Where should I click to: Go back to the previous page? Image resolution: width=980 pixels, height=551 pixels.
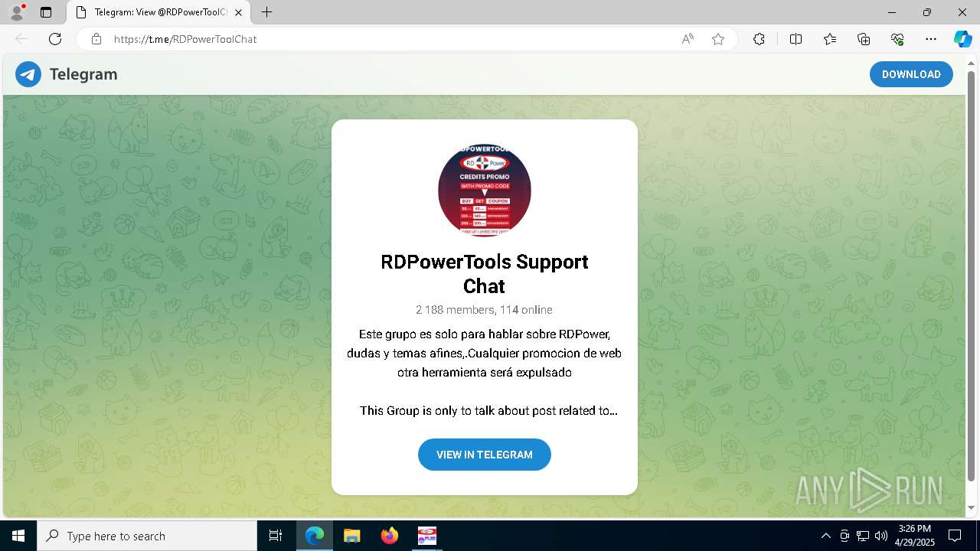pos(21,39)
